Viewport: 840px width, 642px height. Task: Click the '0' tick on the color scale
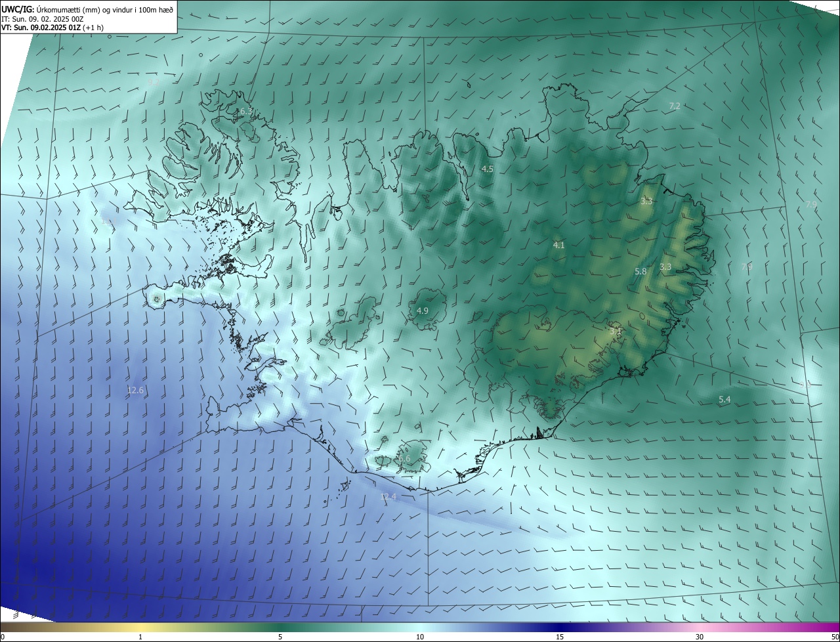pos(3,637)
